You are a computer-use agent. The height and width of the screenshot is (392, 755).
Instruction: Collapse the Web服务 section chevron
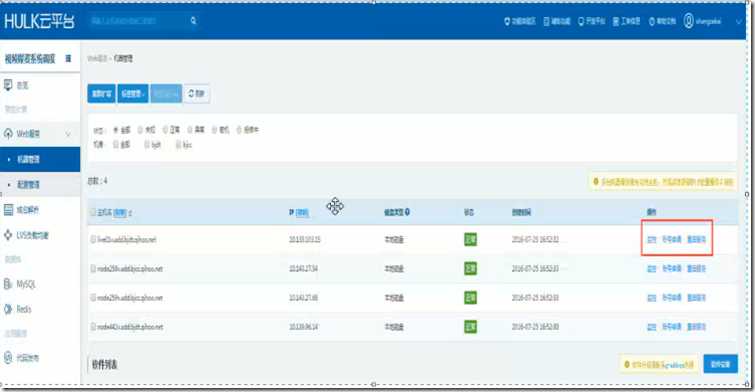[68, 134]
